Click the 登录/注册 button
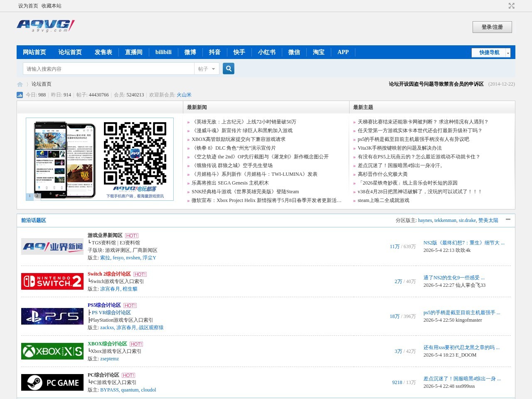The width and height of the screenshot is (532, 399). tap(492, 27)
